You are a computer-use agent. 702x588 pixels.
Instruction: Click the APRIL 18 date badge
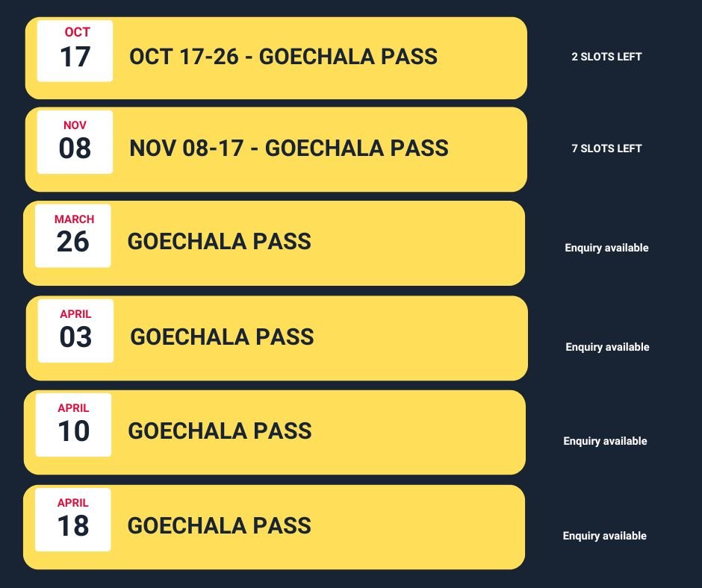pyautogui.click(x=73, y=519)
